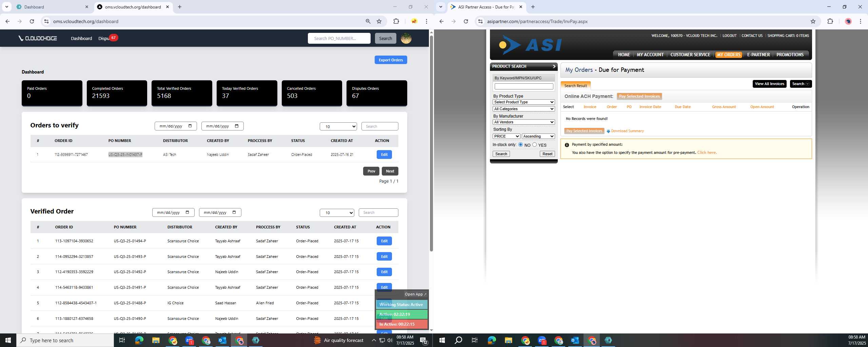Viewport: 868px width, 347px height.
Task: Bookmark oms.vcloudtech.org page with star icon
Action: pyautogui.click(x=379, y=21)
